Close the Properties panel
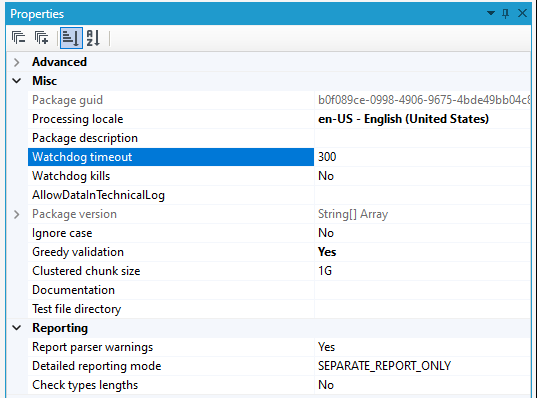The image size is (537, 398). click(x=522, y=13)
